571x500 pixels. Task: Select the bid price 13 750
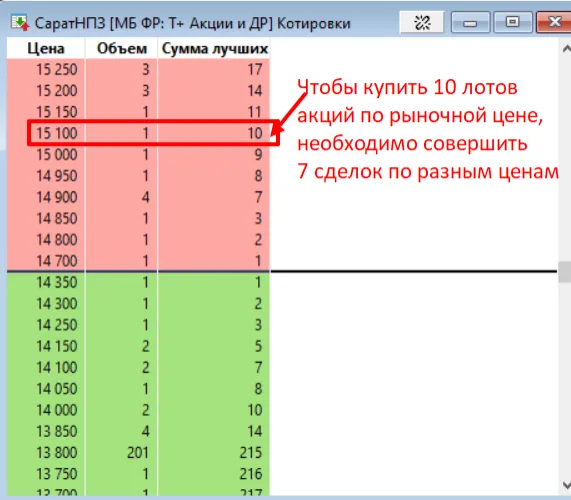point(57,474)
